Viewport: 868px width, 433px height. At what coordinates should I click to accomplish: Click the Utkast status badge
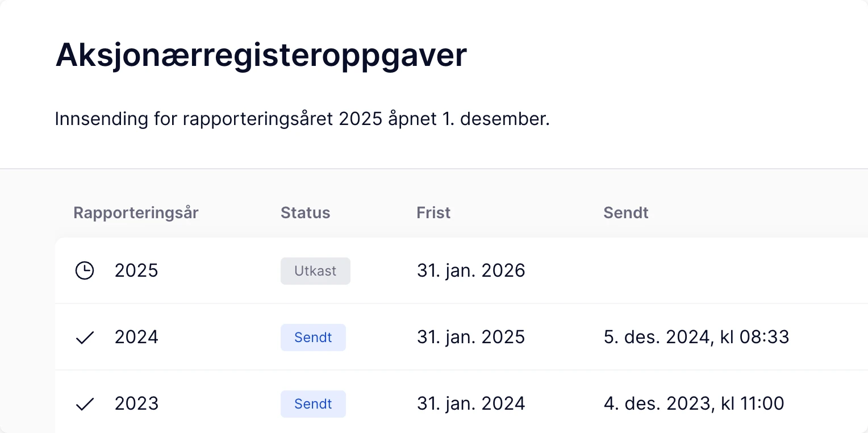tap(315, 271)
